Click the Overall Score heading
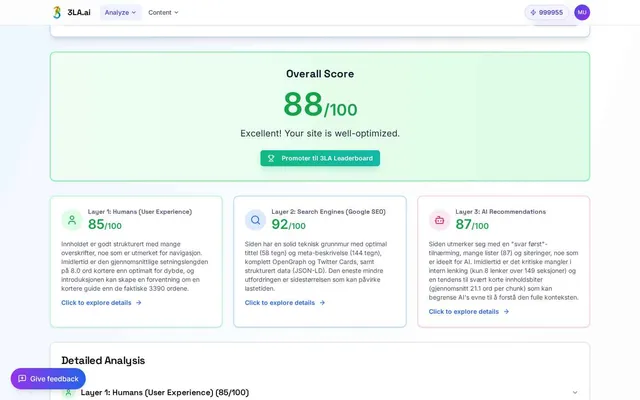640x400 pixels. [320, 74]
